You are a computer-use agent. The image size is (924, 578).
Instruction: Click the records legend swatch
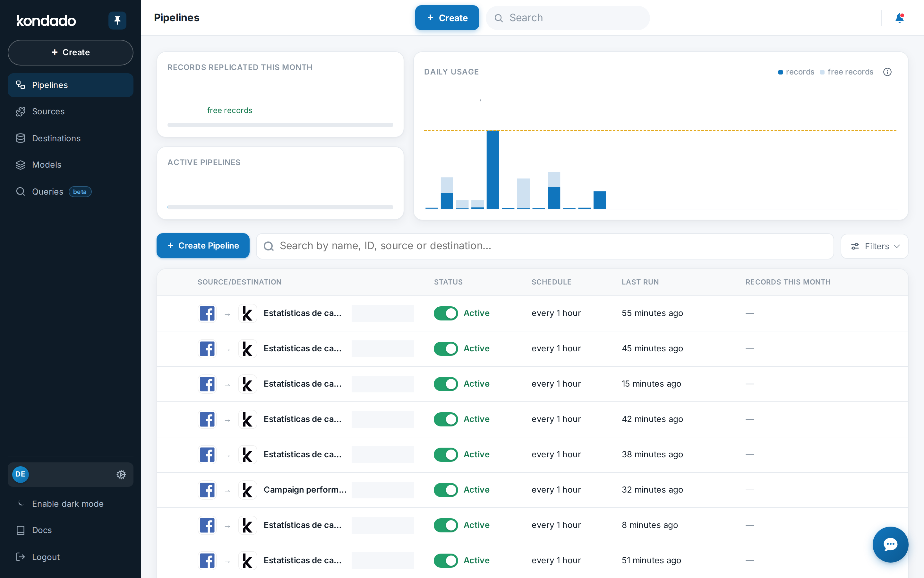(x=781, y=72)
